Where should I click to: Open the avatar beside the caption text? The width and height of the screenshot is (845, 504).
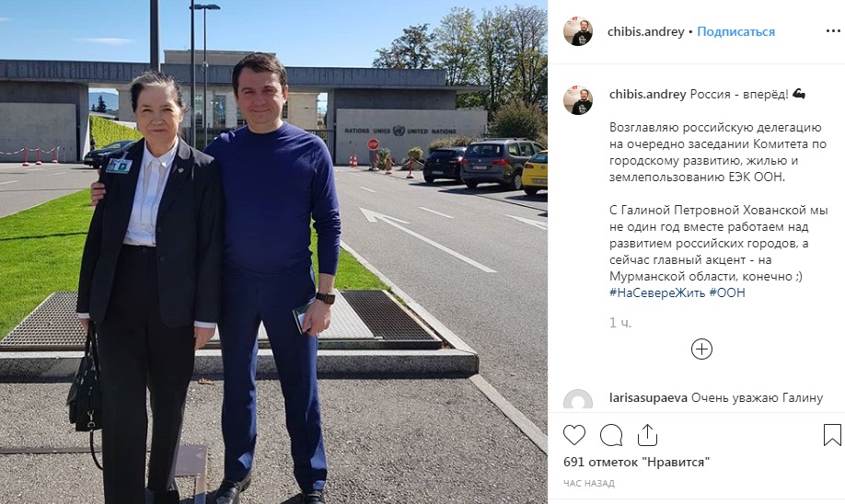click(x=578, y=100)
